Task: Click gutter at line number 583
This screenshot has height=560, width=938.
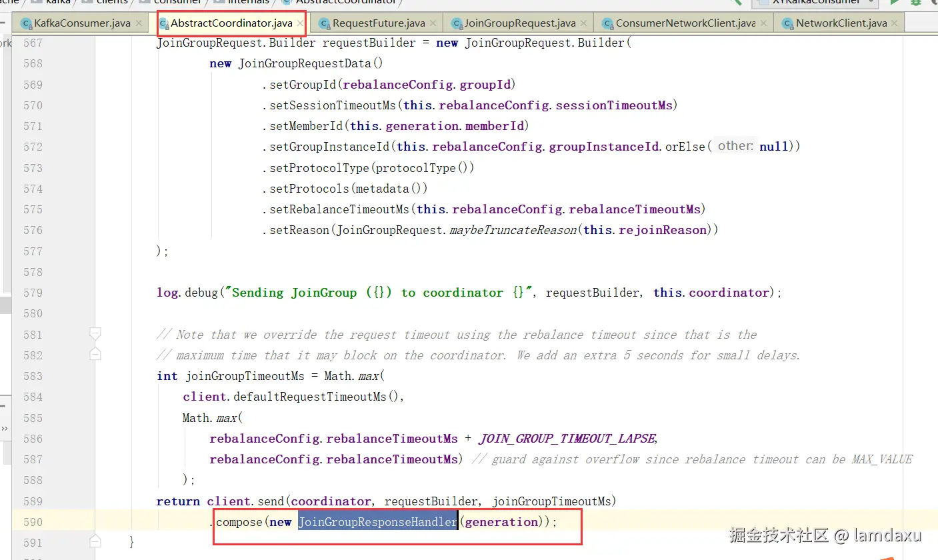Action: pyautogui.click(x=33, y=376)
